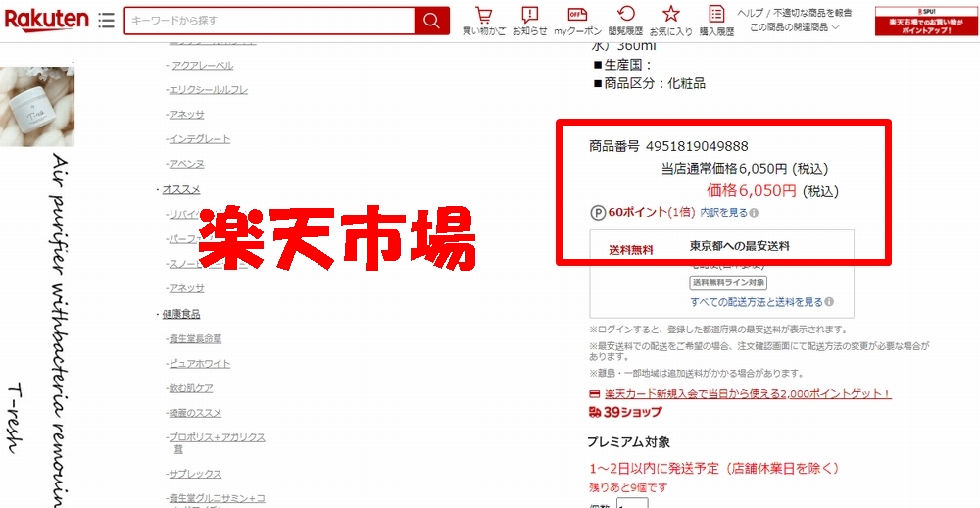
Task: Click the info icon beside 内訳を見る
Action: (754, 213)
